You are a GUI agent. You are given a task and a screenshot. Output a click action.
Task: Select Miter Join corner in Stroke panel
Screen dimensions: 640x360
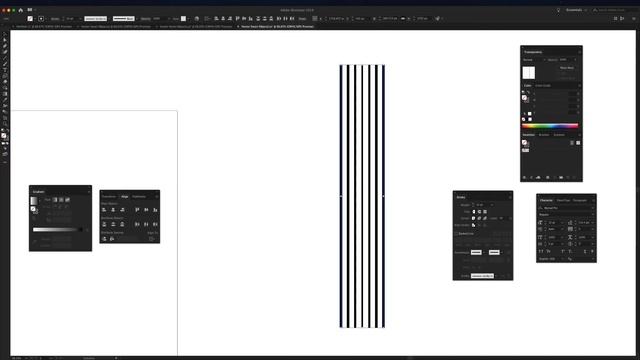click(x=473, y=218)
